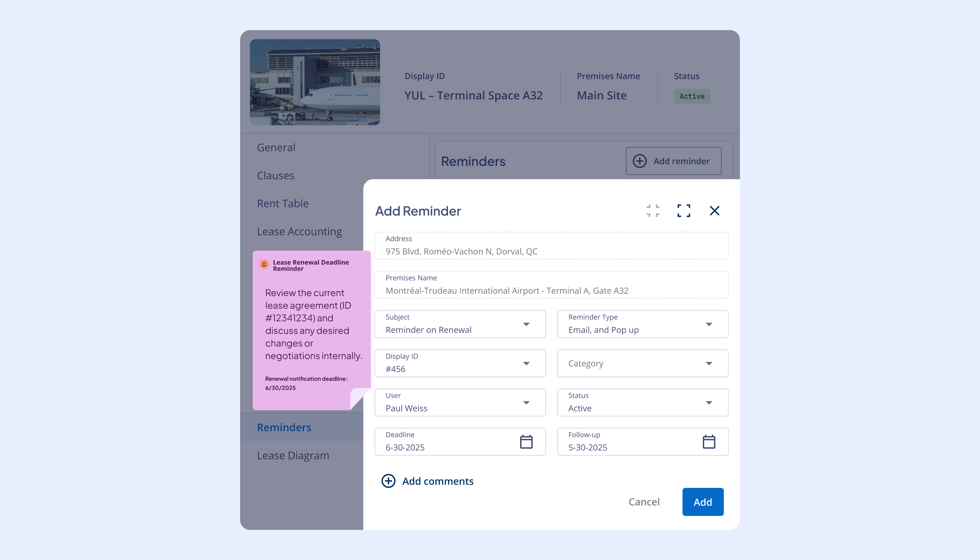Open the Deadline date picker calendar icon
980x560 pixels.
pyautogui.click(x=526, y=442)
